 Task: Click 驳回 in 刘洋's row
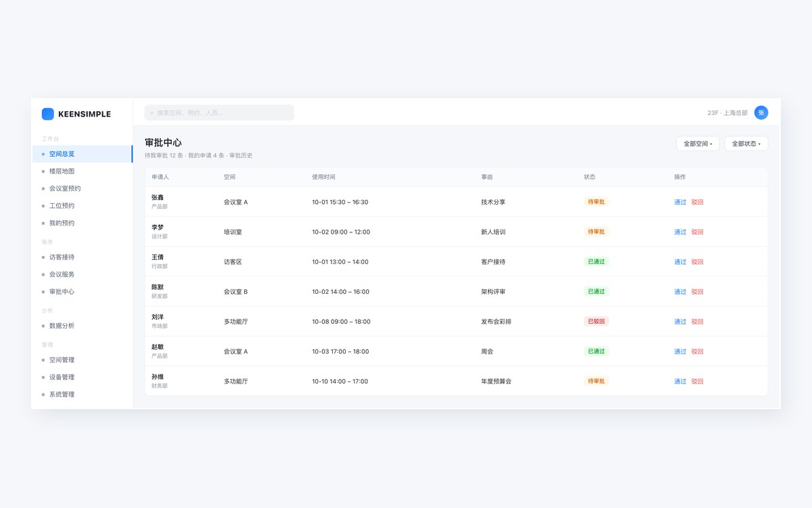coord(698,322)
